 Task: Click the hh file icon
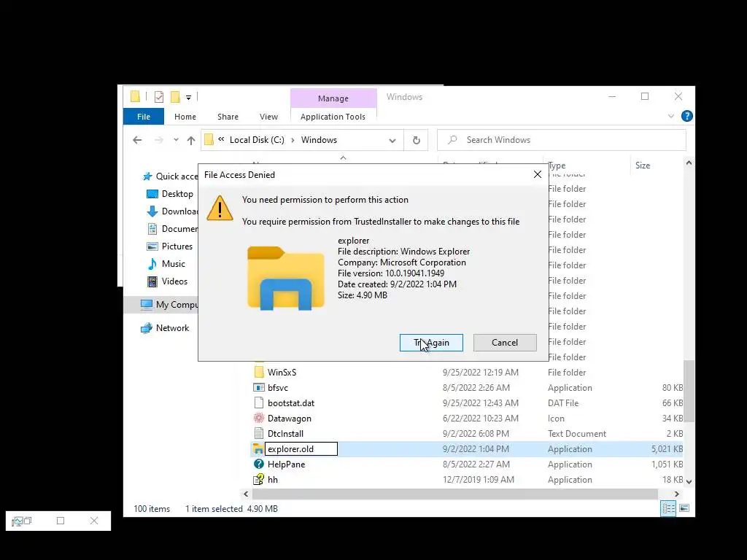tap(259, 479)
